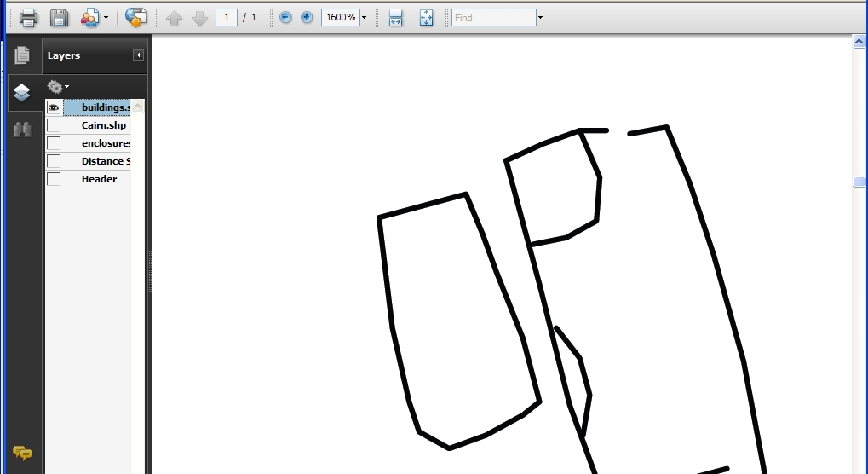The width and height of the screenshot is (868, 474).
Task: Toggle visibility of Header layer
Action: (54, 179)
